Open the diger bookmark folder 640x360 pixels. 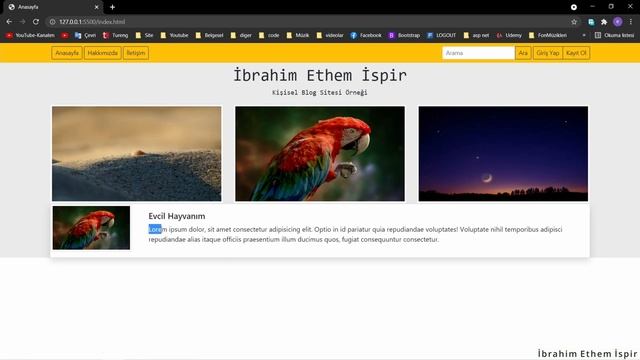click(x=241, y=36)
